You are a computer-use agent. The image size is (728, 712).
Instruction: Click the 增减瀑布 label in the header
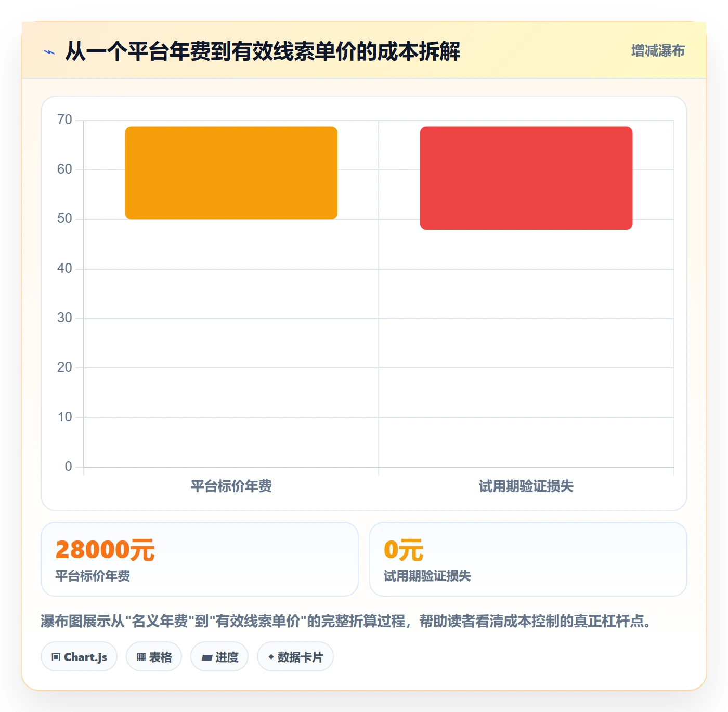[x=658, y=51]
